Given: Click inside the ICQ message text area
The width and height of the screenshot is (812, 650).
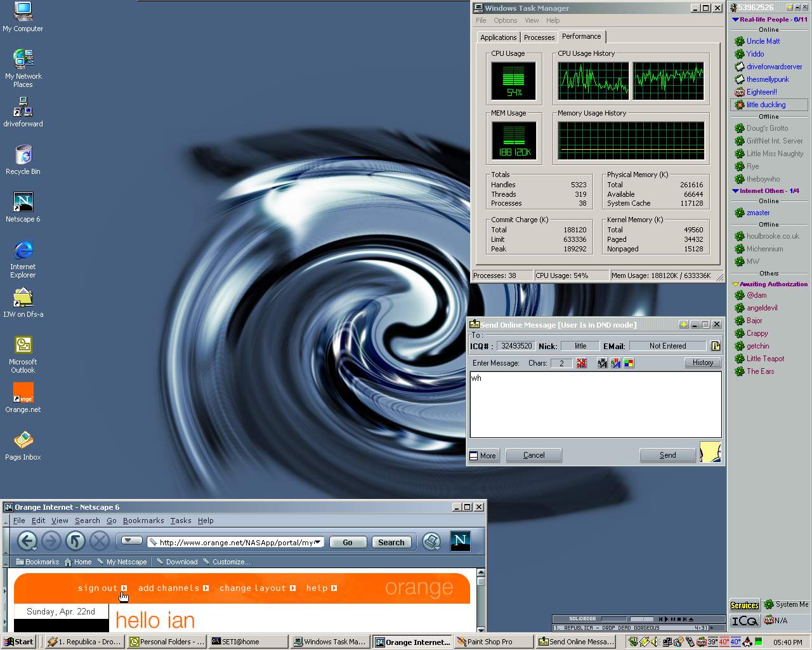Looking at the screenshot, I should (x=595, y=406).
